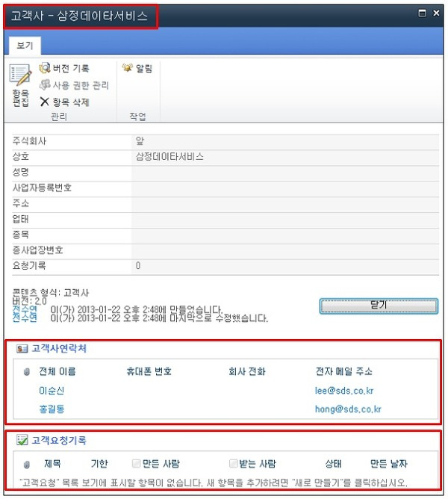Click the 사용 권한 관리 permissions icon

click(x=45, y=84)
